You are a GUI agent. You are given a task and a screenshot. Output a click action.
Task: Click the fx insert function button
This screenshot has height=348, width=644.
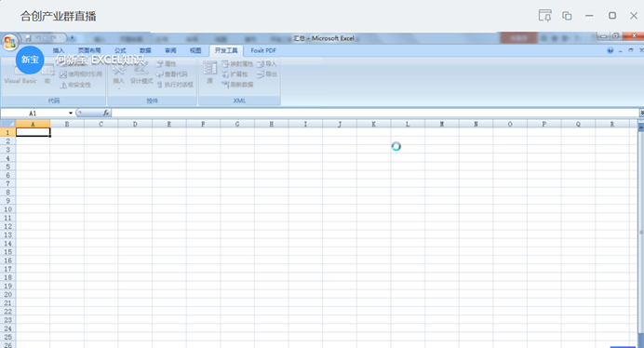106,113
